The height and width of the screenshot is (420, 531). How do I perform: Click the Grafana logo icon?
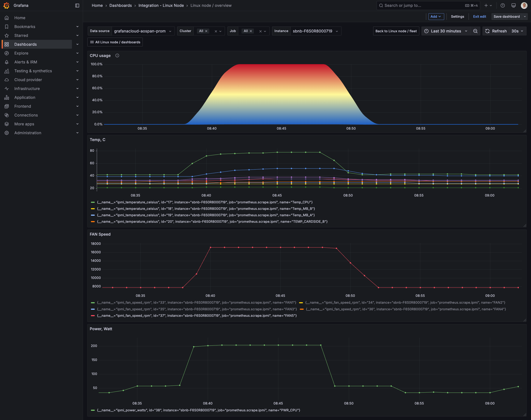point(7,5)
